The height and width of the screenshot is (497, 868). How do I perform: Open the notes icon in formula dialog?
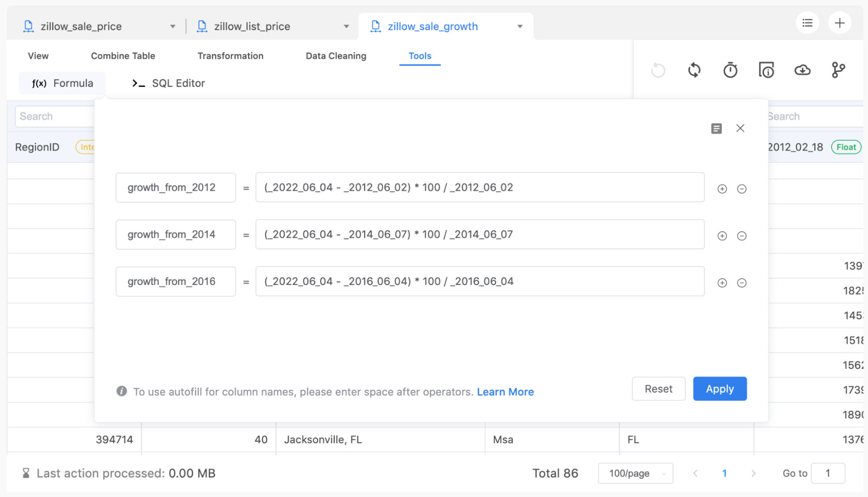tap(716, 129)
